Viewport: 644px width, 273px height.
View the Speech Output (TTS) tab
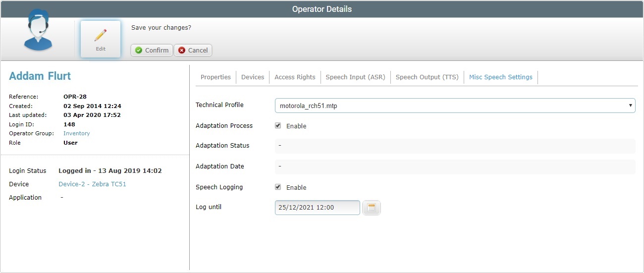[427, 77]
